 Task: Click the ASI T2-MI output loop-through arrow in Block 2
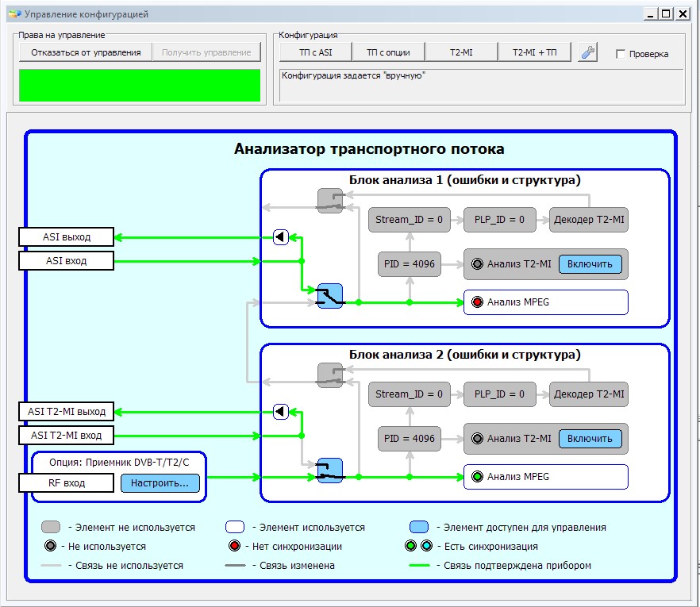click(x=281, y=412)
